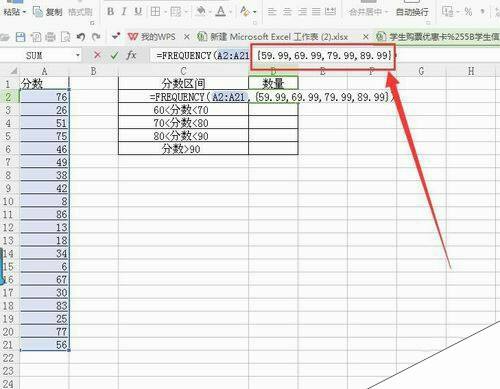The width and height of the screenshot is (500, 389).
Task: Toggle Bold formatting button
Action: pyautogui.click(x=110, y=12)
